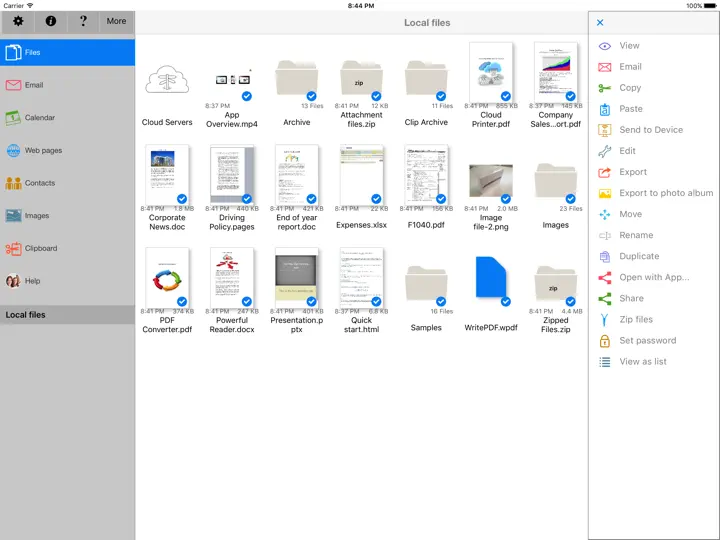The width and height of the screenshot is (720, 540).
Task: Open the question mark help icon
Action: pyautogui.click(x=83, y=21)
